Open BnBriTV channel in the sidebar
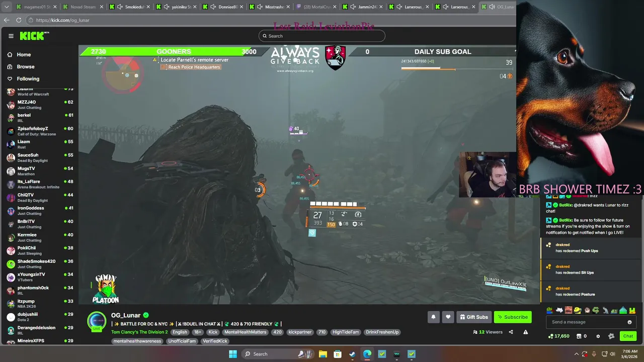This screenshot has height=362, width=644. tap(39, 224)
